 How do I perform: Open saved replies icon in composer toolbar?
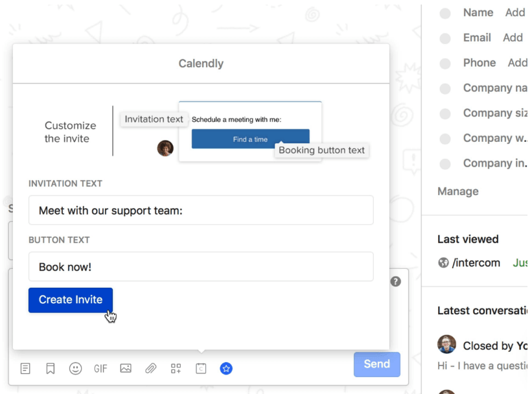(x=25, y=368)
